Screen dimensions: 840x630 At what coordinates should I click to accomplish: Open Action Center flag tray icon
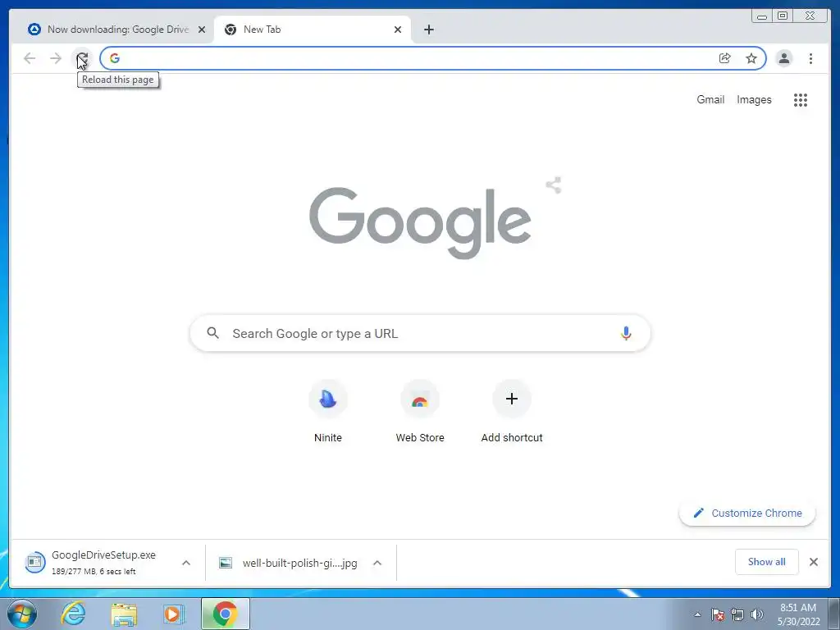point(717,614)
